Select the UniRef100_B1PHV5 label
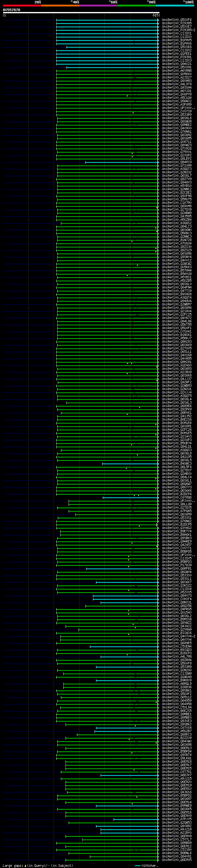Viewport: 197px width, 868px height. 177,40
